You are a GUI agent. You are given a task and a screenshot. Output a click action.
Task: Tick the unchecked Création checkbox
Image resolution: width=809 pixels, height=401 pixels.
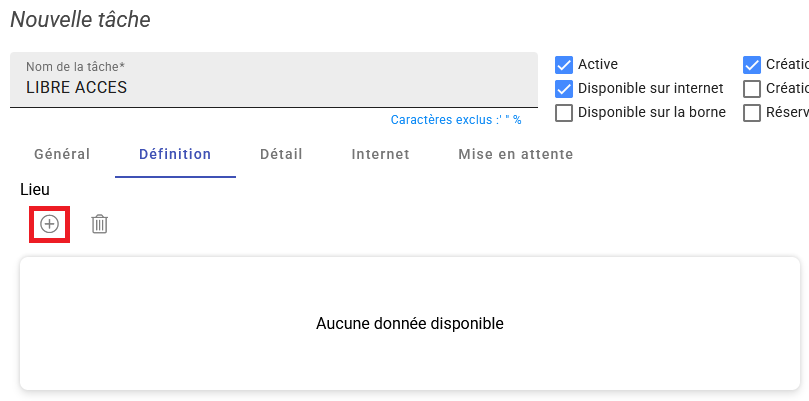click(x=753, y=88)
